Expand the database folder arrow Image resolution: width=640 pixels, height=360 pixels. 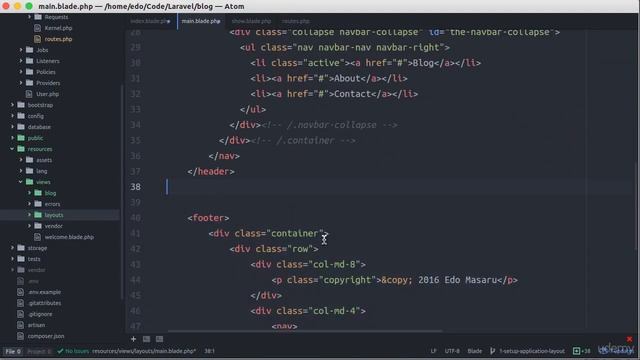tap(12, 127)
